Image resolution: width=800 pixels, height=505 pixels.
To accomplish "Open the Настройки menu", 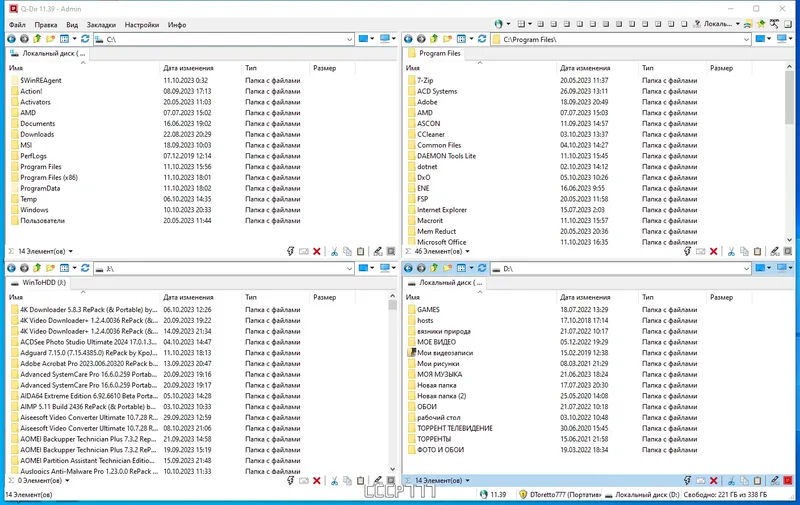I will tap(142, 24).
